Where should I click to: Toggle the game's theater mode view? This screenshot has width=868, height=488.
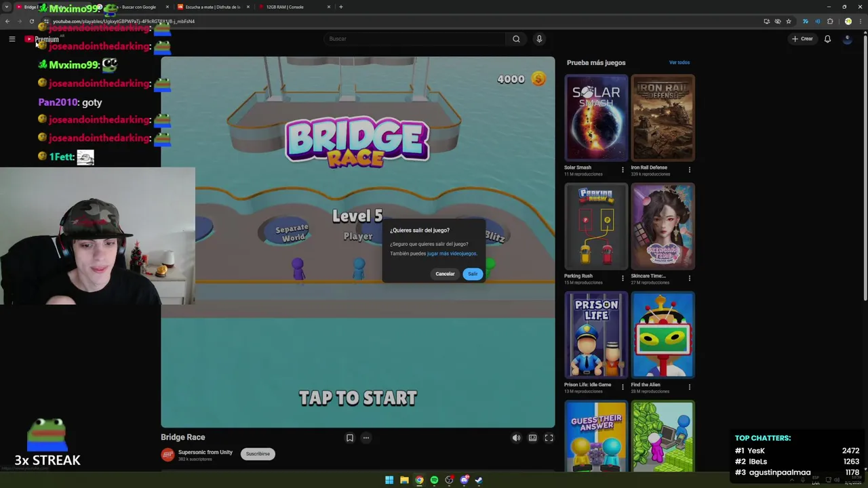tap(532, 438)
